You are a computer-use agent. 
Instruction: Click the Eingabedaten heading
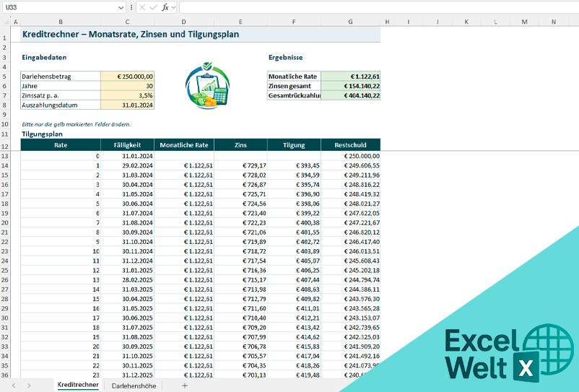click(44, 57)
